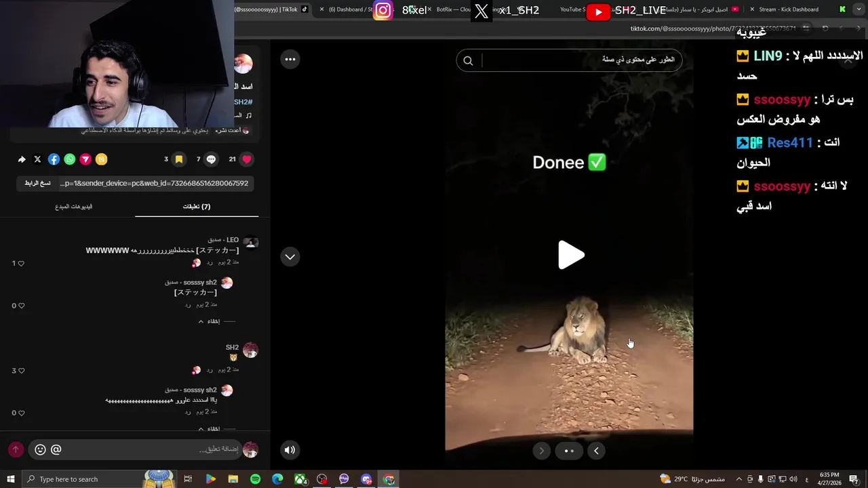Open LEO's profile avatar

click(x=250, y=243)
